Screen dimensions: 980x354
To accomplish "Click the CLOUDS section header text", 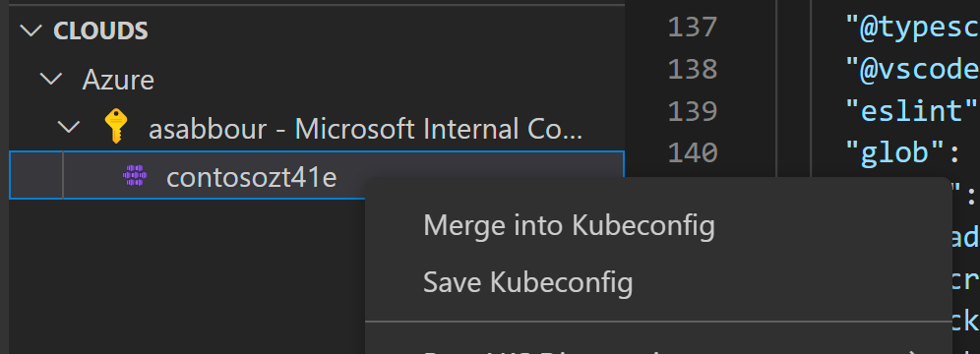I will coord(100,30).
